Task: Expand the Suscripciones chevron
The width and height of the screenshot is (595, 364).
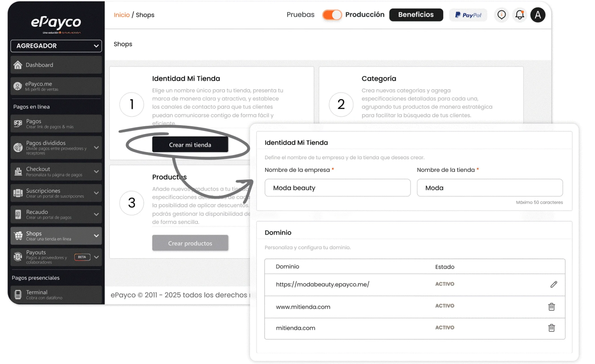Action: coord(96,193)
